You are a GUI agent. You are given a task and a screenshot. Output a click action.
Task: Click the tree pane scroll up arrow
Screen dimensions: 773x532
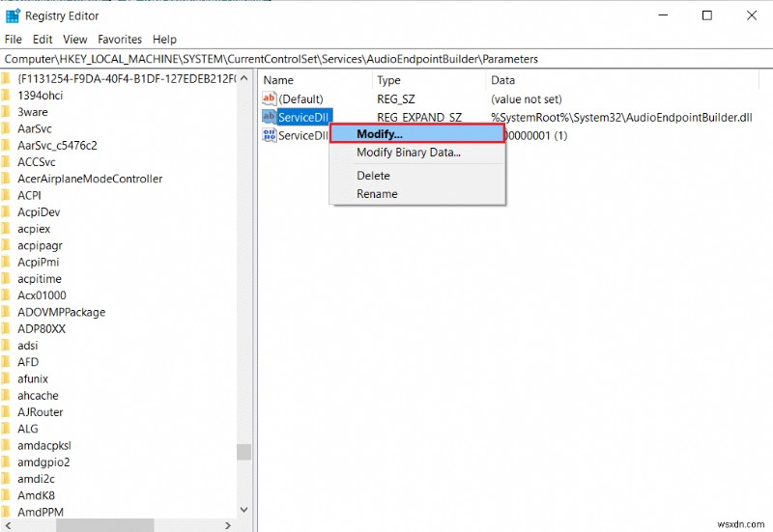pos(244,78)
